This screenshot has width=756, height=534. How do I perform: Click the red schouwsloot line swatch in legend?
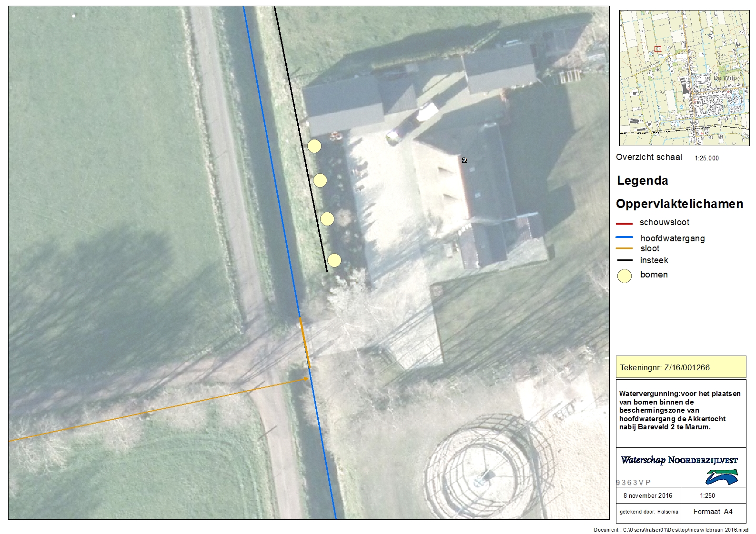coord(624,223)
